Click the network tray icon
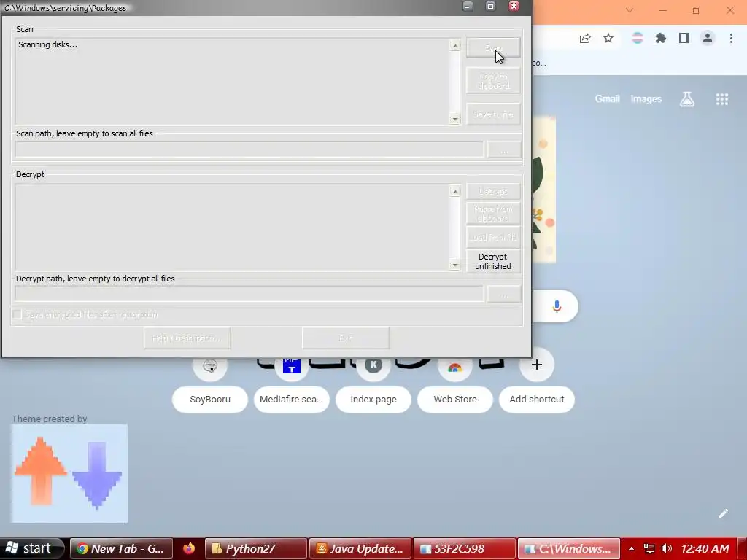This screenshot has height=560, width=747. click(x=649, y=548)
